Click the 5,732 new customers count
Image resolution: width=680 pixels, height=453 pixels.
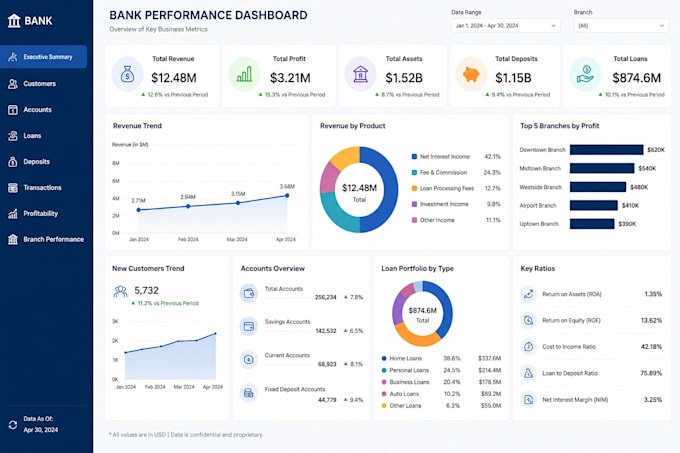pos(147,290)
